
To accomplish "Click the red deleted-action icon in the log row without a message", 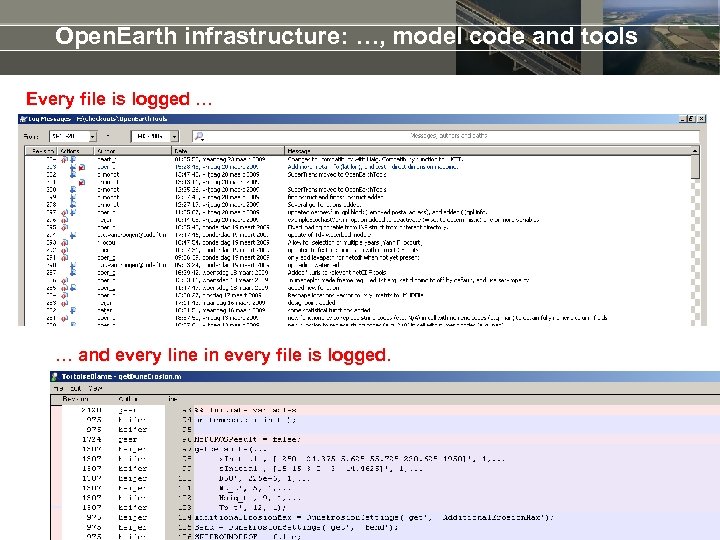I will point(82,182).
